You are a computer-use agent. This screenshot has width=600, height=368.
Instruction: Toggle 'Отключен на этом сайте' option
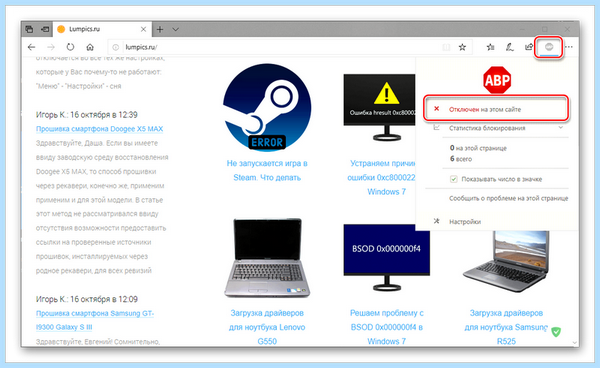coord(496,109)
